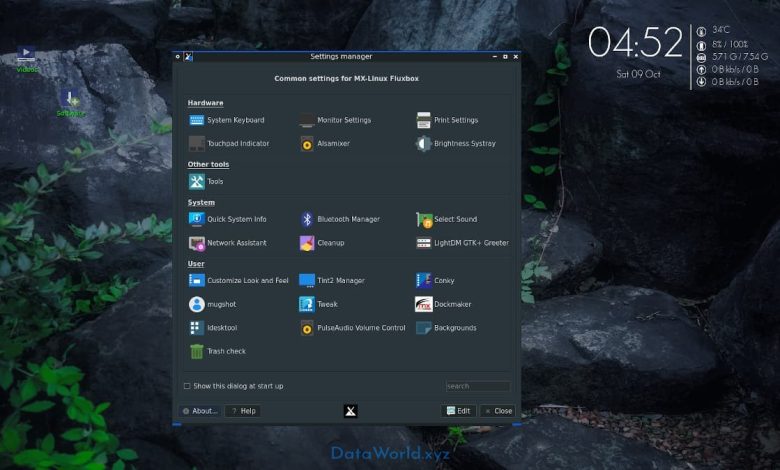
Task: Open the Software desktop icon
Action: point(70,103)
